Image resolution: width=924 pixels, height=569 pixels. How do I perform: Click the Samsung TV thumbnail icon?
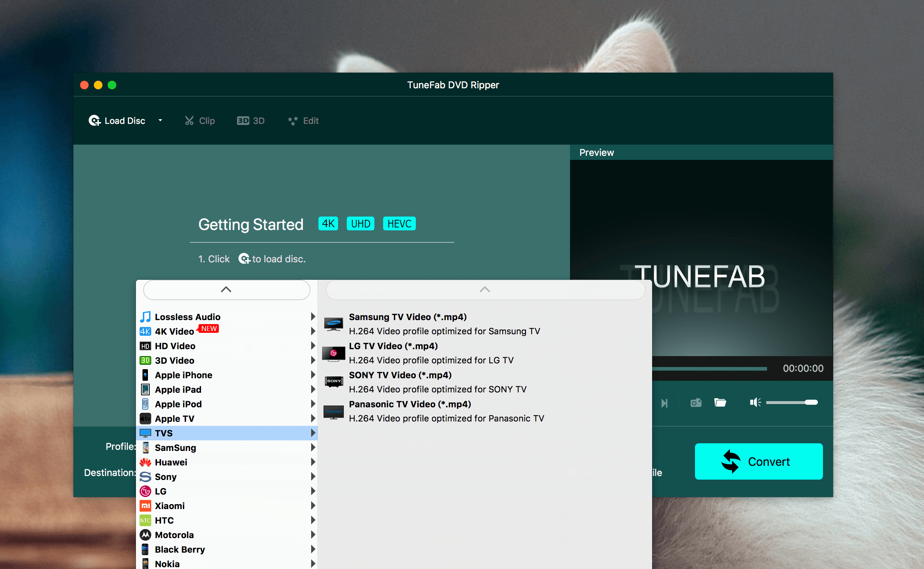click(x=334, y=324)
